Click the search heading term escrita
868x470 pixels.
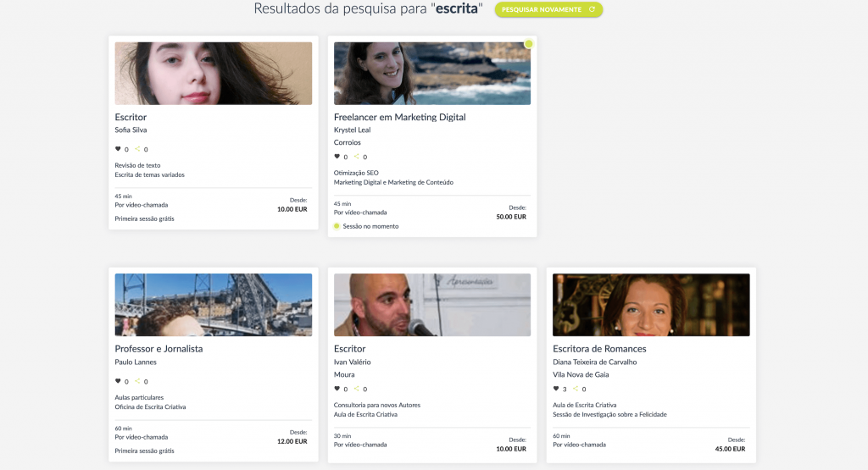pos(457,8)
